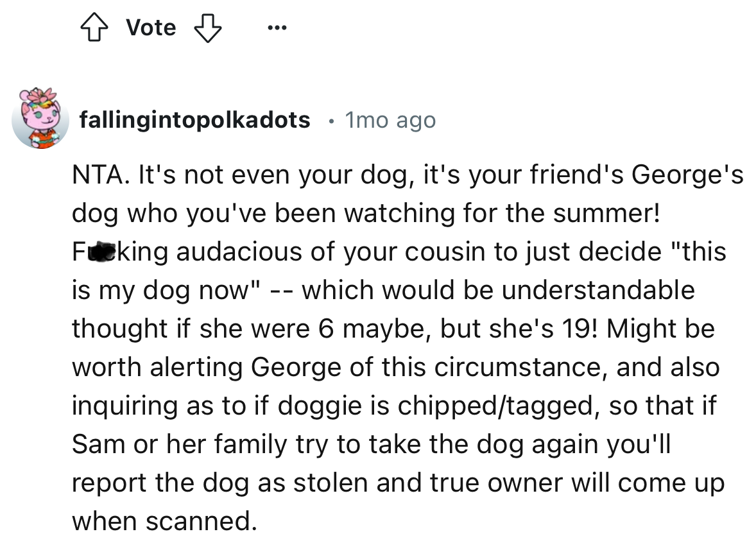Downvote using the down arrow icon
Screen dimensions: 756x543
tap(208, 28)
